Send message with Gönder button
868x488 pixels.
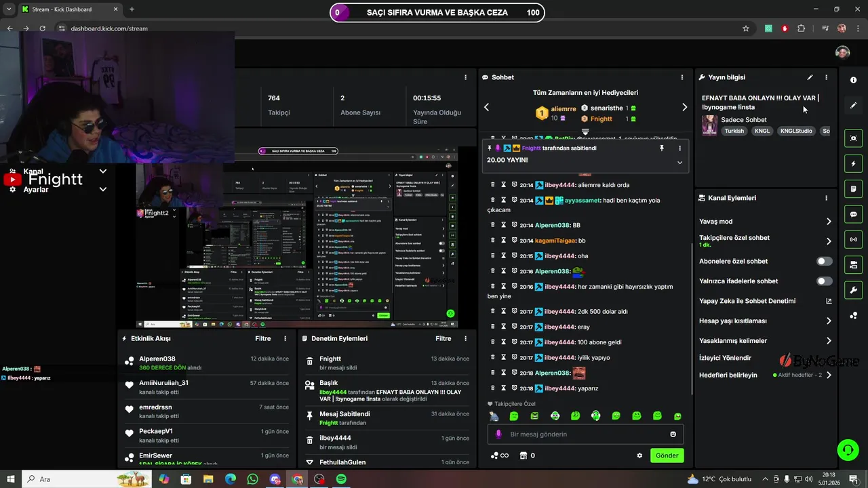point(667,455)
